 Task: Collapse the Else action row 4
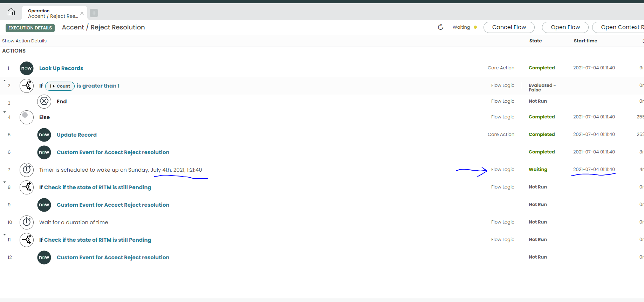[x=5, y=112]
